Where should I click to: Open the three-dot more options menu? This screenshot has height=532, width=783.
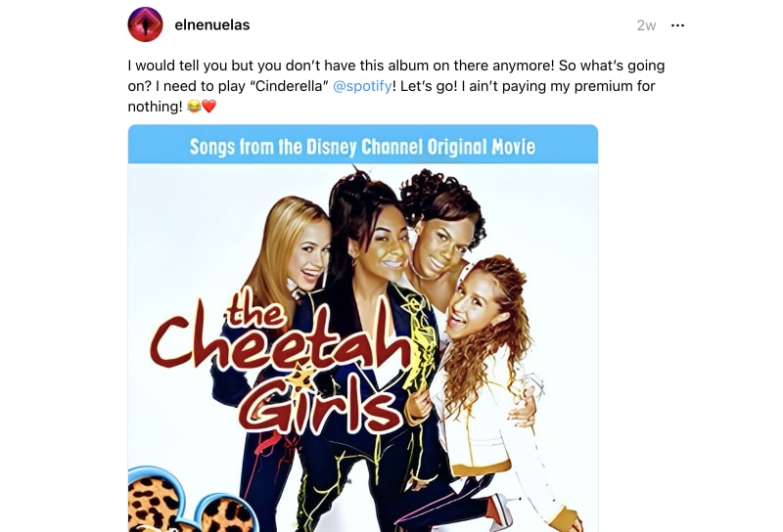(x=677, y=25)
